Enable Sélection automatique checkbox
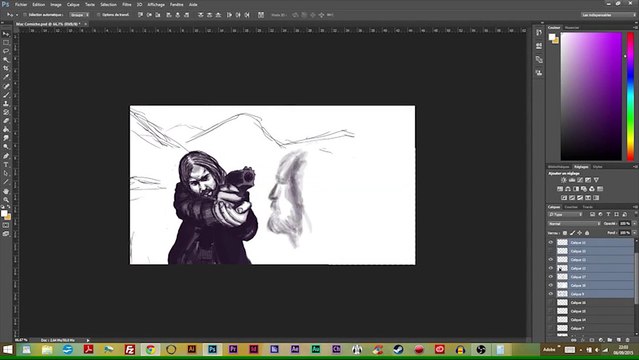Image resolution: width=639 pixels, height=360 pixels. pyautogui.click(x=25, y=15)
